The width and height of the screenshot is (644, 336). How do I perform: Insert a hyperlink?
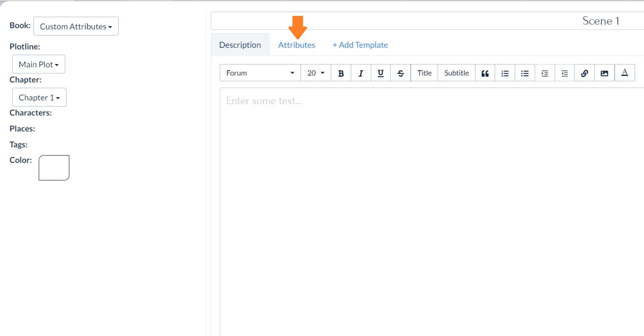[x=584, y=73]
